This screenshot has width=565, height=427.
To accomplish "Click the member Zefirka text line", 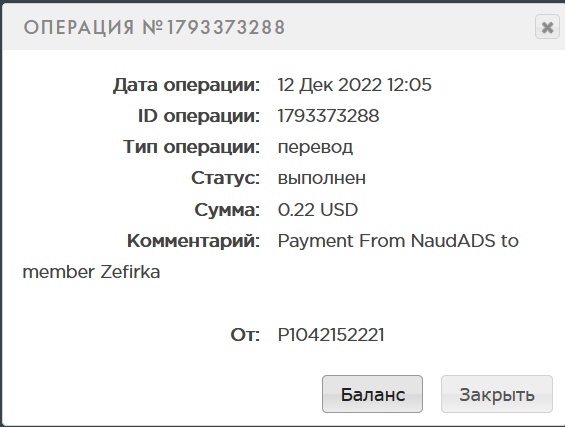I will pos(91,272).
